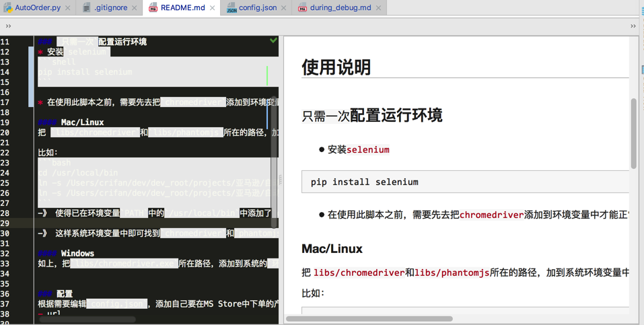
Task: Click the '#### Windows' heading in the editor
Action: [x=66, y=253]
